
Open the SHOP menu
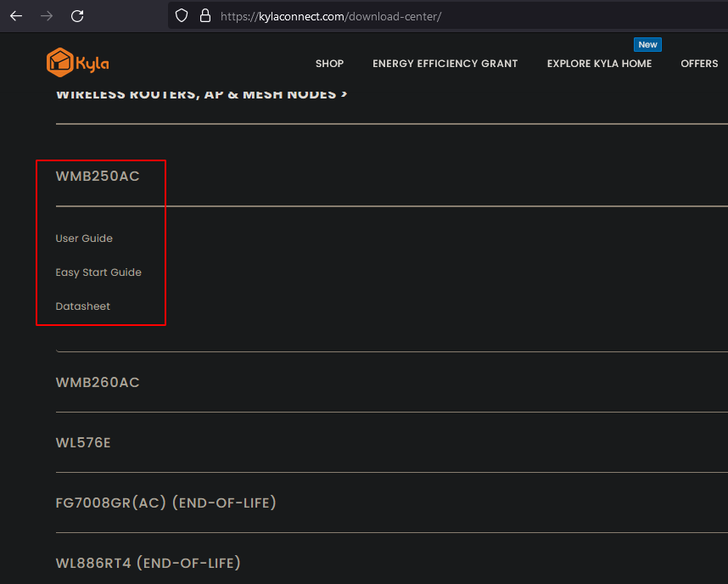tap(330, 64)
